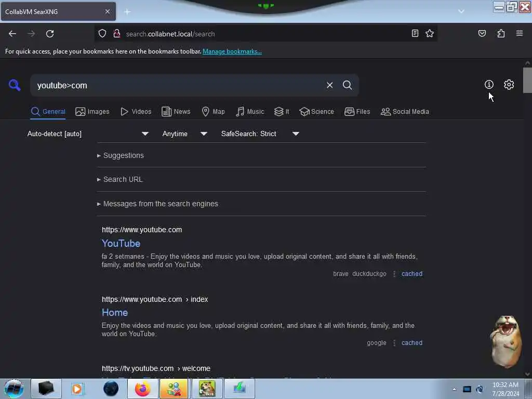The height and width of the screenshot is (399, 532).
Task: Expand the Suggestions section
Action: coord(121,155)
